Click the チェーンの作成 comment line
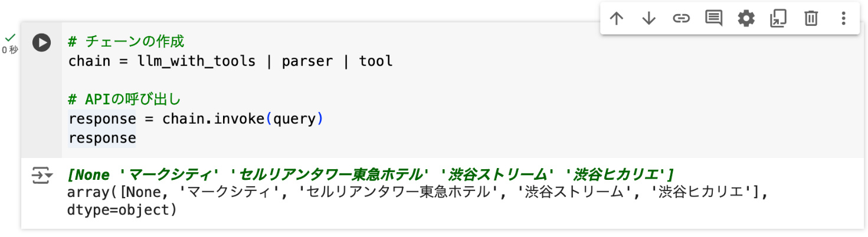Image resolution: width=868 pixels, height=237 pixels. click(x=126, y=42)
